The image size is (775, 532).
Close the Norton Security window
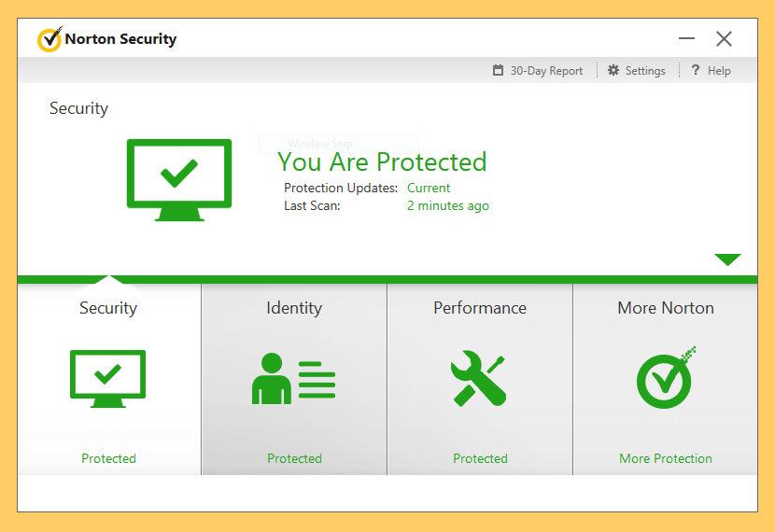[724, 38]
